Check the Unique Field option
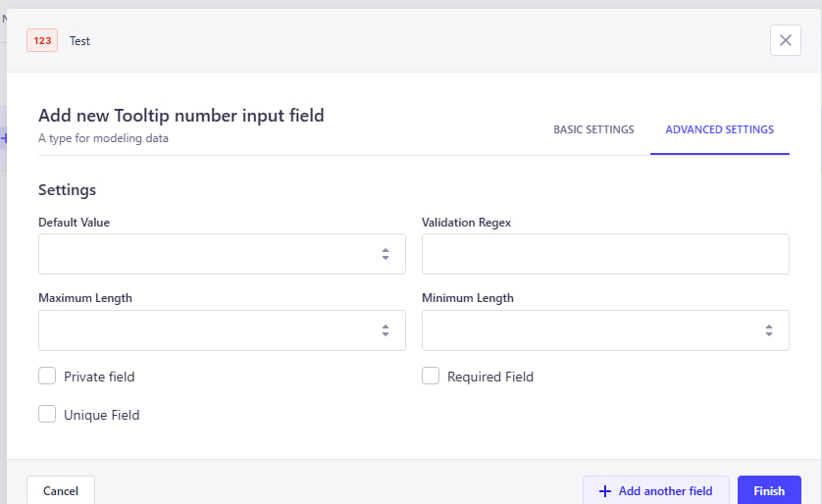Viewport: 822px width, 504px height. [47, 414]
